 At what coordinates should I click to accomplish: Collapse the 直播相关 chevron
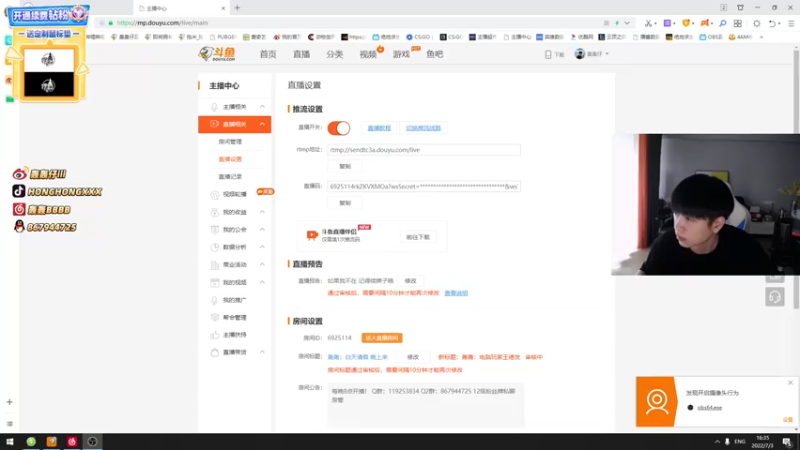click(x=262, y=124)
